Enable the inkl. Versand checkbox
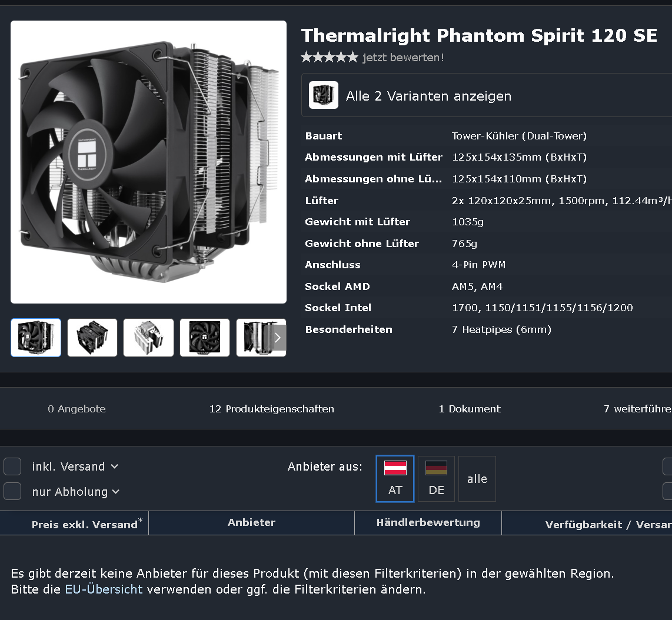672x620 pixels. pos(12,466)
